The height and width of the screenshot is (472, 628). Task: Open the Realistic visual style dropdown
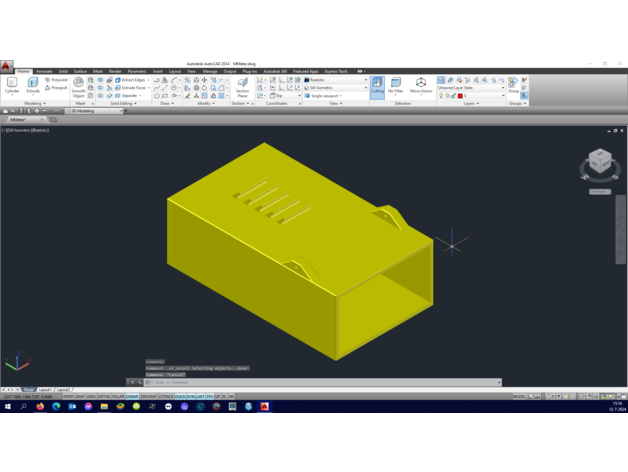[x=335, y=80]
